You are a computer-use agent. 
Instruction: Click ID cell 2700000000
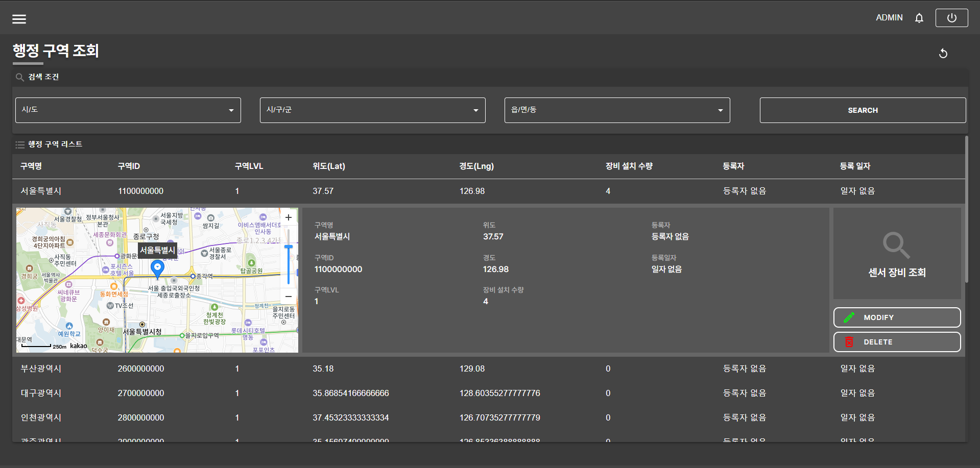coord(141,393)
